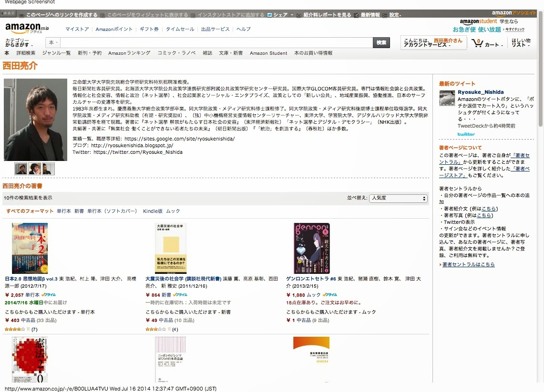
Task: Select third author photo thumbnail
Action: 48,169
